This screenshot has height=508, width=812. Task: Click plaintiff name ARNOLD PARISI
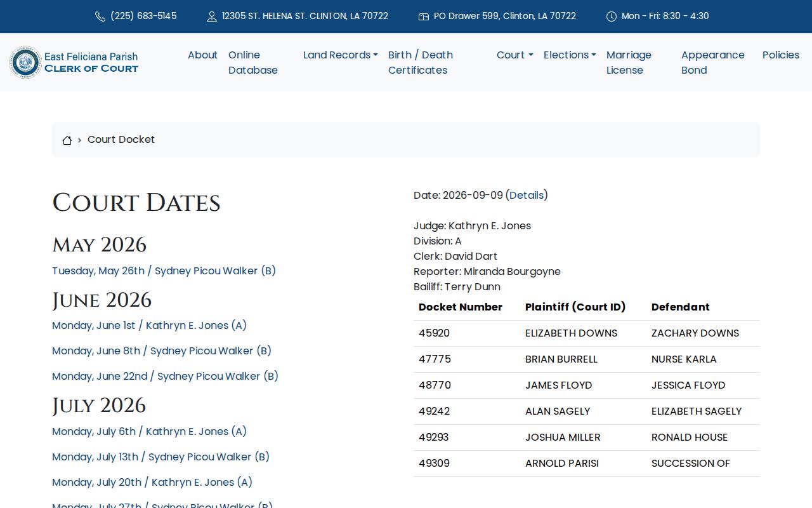[562, 464]
